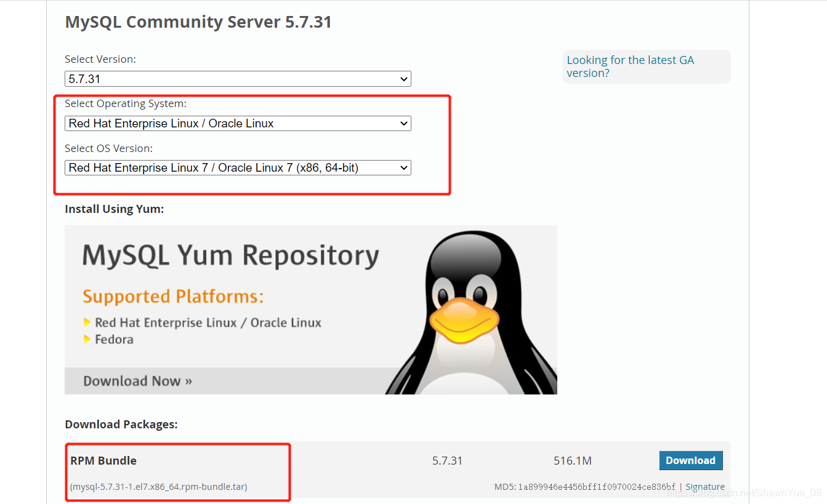Open the Select Operating System dropdown
The image size is (827, 504).
[238, 123]
